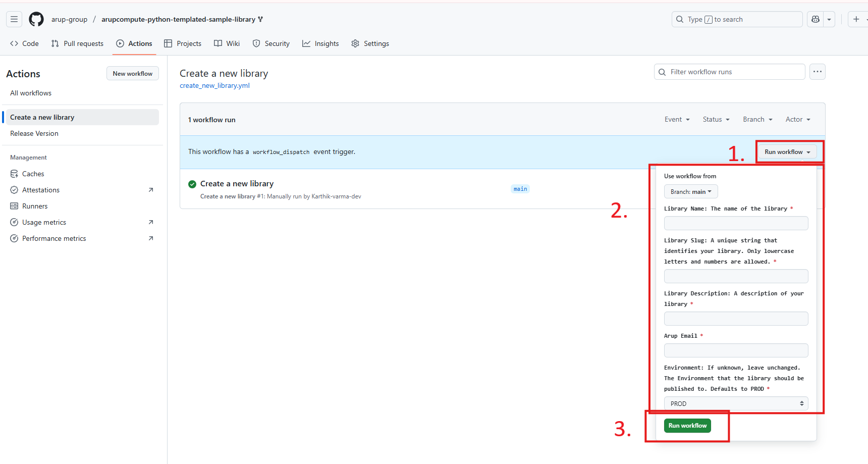Click the New workflow button

[x=133, y=73]
